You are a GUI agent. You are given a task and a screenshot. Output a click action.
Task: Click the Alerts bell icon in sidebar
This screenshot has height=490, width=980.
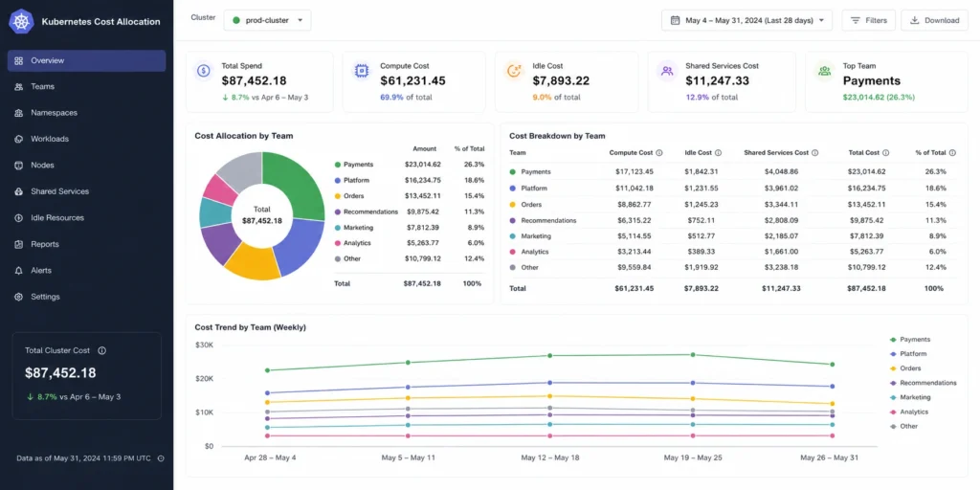point(19,271)
